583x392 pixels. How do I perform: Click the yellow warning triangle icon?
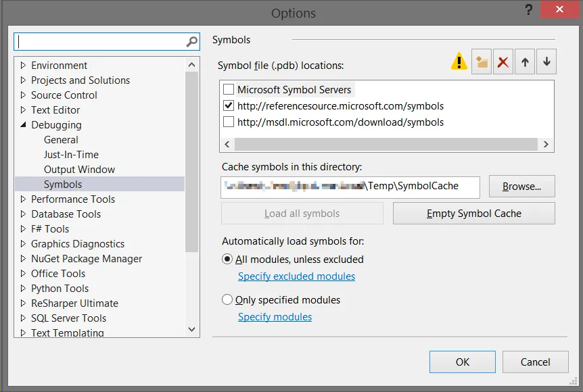coord(459,62)
